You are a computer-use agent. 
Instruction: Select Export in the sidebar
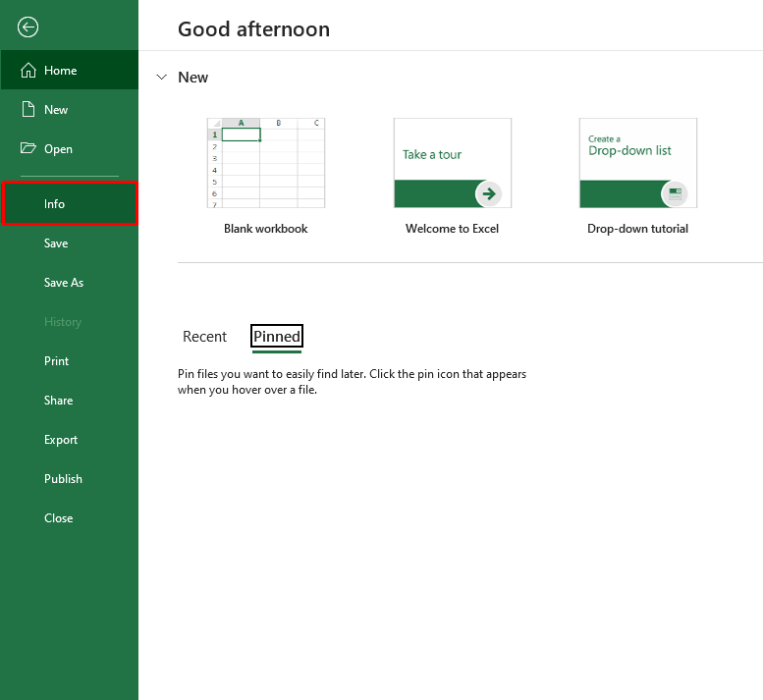click(x=69, y=439)
